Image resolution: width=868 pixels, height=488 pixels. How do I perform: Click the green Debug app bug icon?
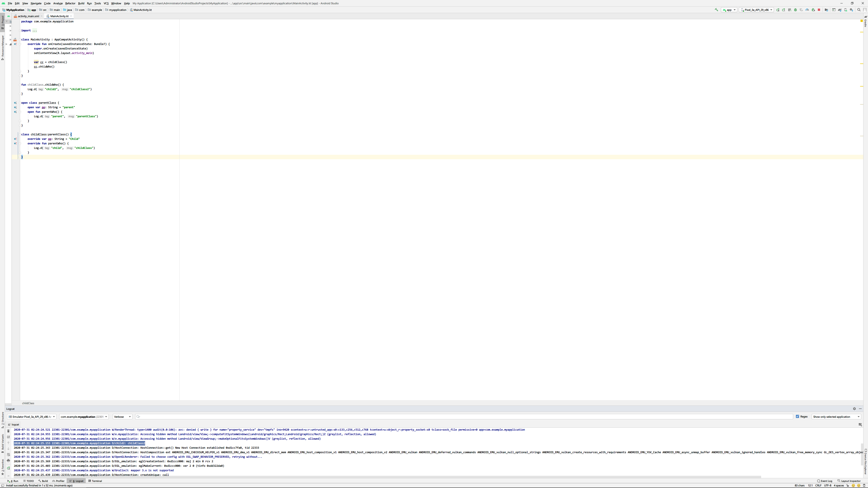(796, 10)
